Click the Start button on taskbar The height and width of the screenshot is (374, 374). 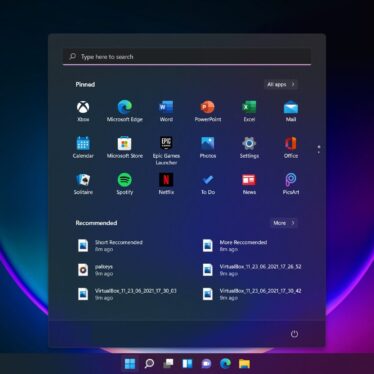(x=130, y=364)
